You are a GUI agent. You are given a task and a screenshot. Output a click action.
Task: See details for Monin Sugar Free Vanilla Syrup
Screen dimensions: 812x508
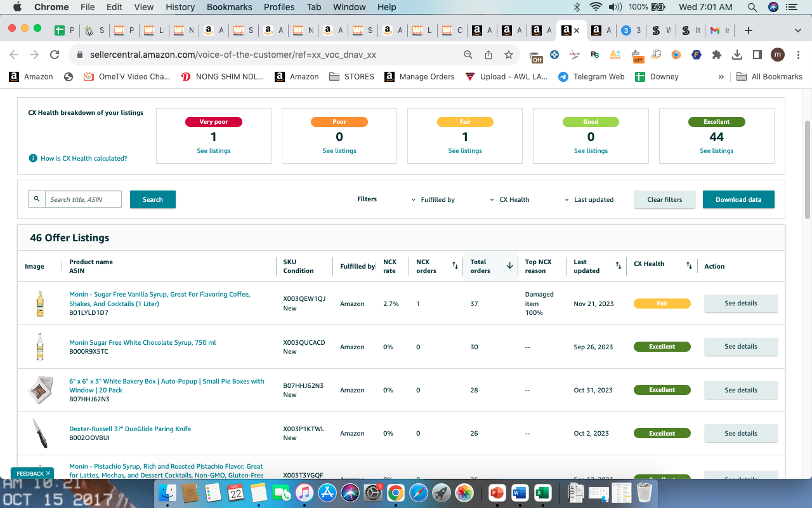tap(741, 304)
